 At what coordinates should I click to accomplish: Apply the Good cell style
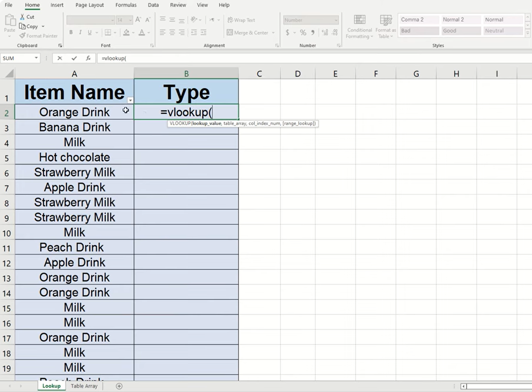[461, 31]
